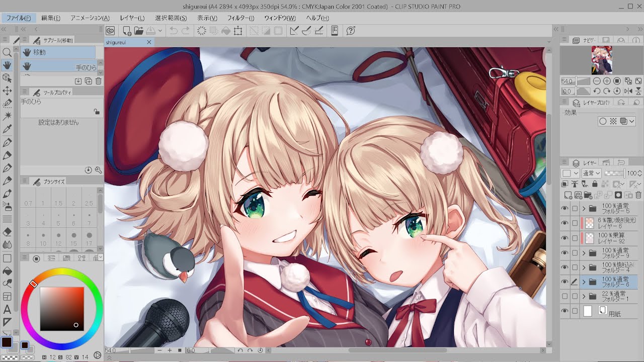Screen dimensions: 644x362
Task: Click the color square picker area
Action: pos(62,309)
